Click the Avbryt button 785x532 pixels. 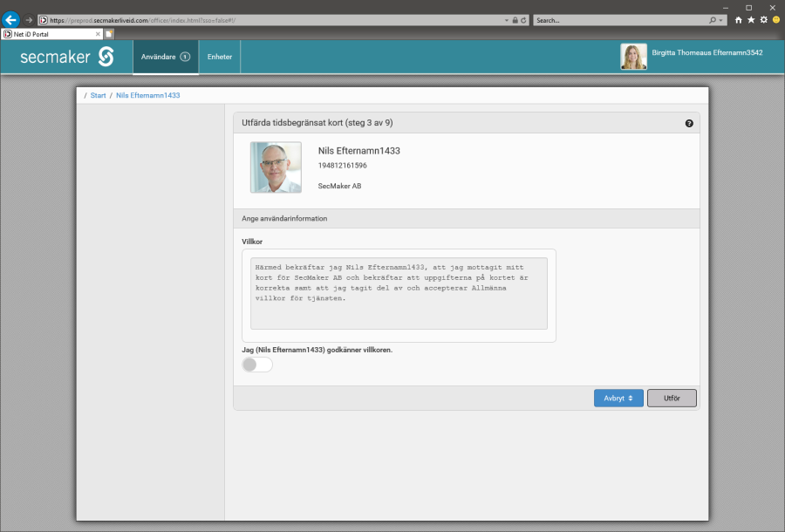point(618,399)
